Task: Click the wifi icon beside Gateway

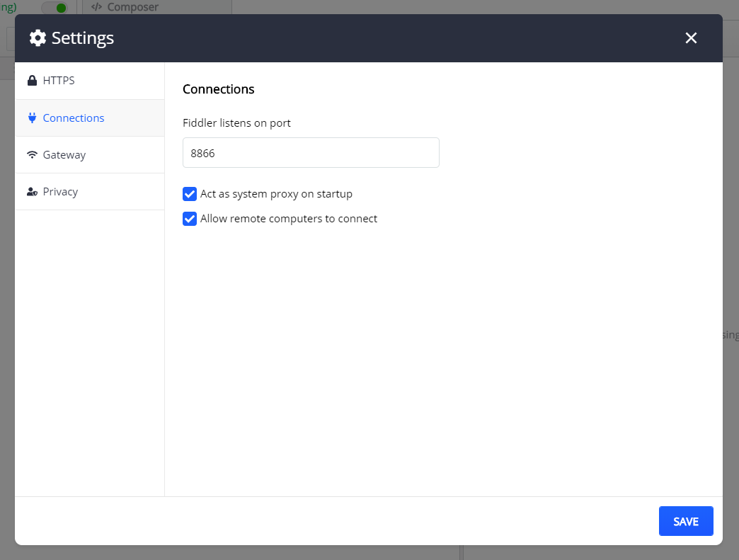Action: pos(32,154)
